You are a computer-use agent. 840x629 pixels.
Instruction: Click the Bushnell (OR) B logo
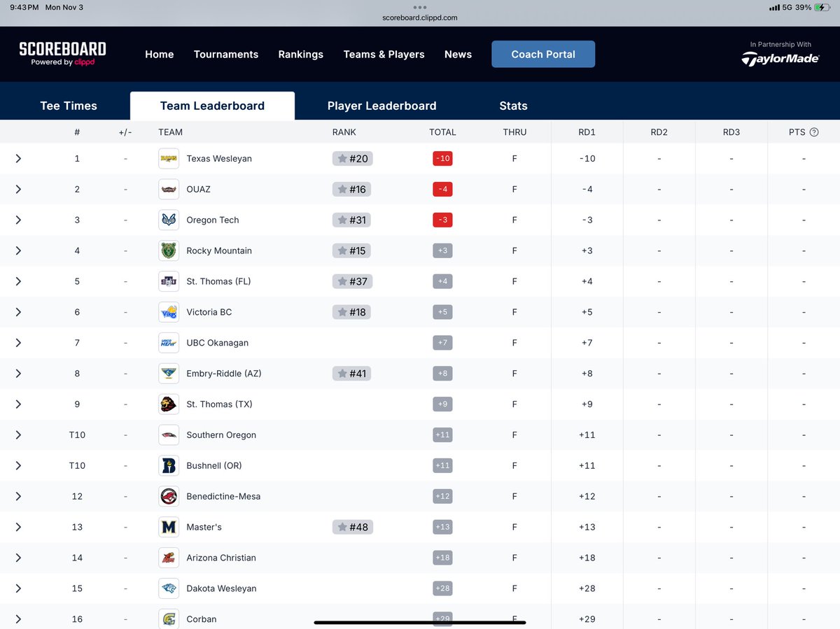tap(169, 466)
